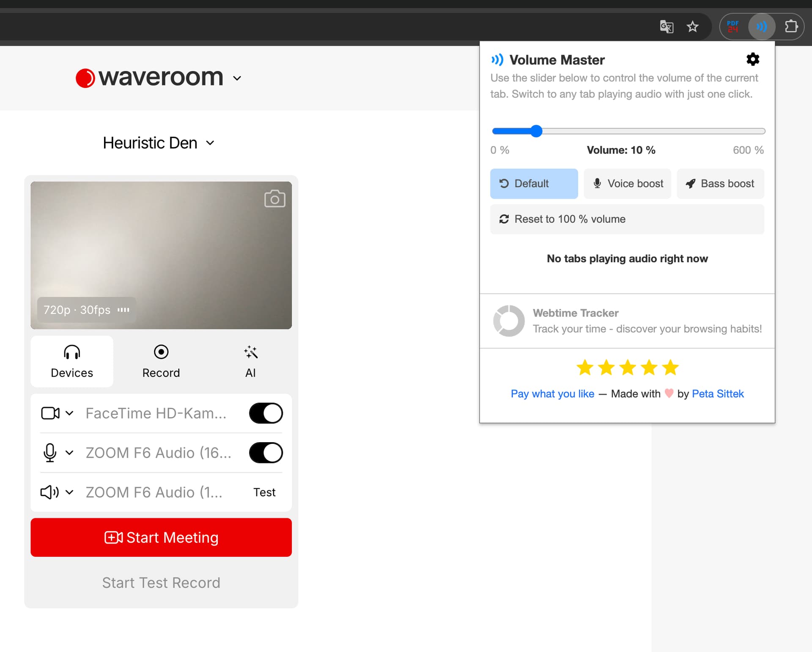Switch to the Record tab
This screenshot has width=812, height=652.
[161, 361]
